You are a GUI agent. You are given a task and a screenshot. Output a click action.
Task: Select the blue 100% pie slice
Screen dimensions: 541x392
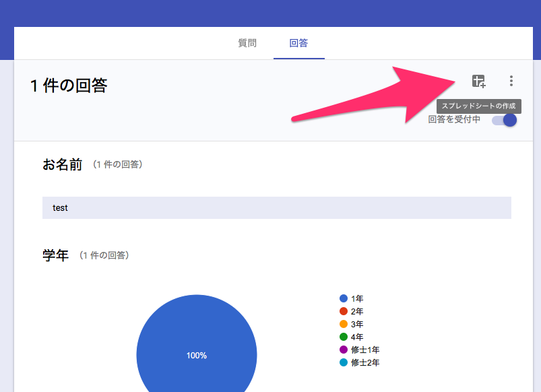tap(196, 355)
